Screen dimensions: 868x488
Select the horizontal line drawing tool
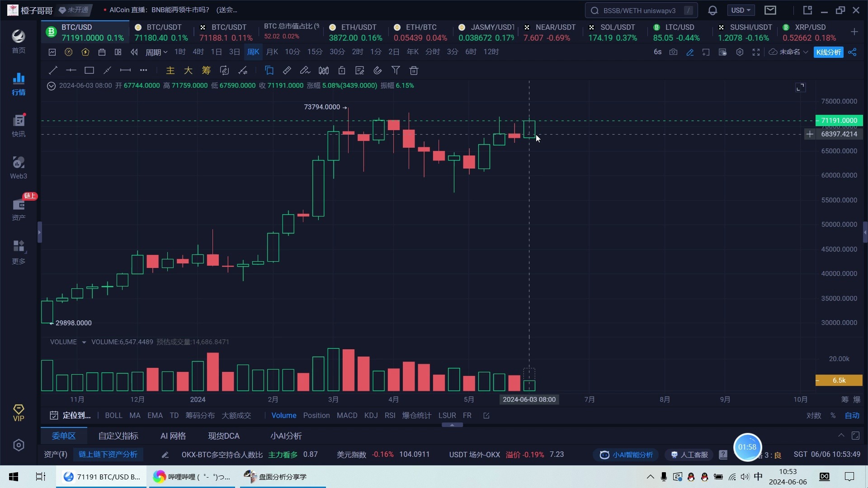click(71, 70)
